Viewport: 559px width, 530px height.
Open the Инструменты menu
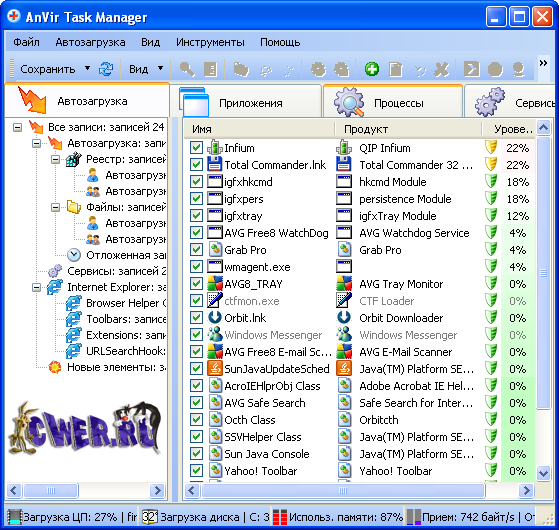tap(210, 42)
